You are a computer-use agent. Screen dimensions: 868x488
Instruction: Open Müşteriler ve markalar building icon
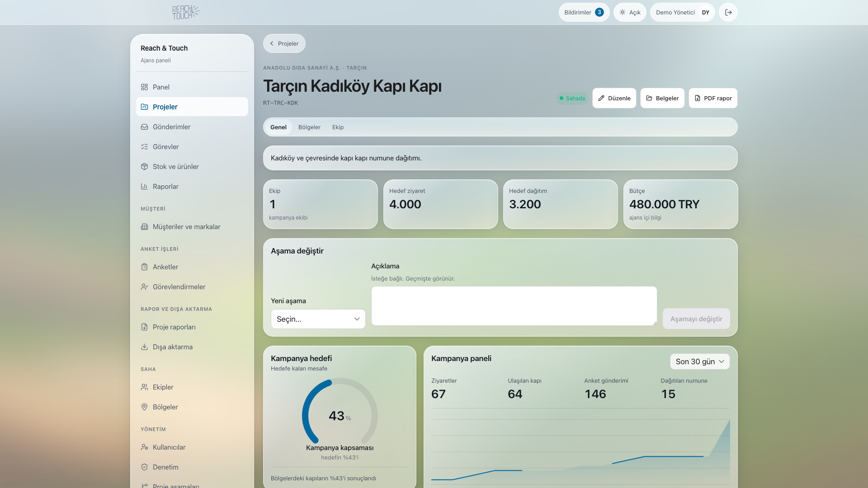pos(144,226)
